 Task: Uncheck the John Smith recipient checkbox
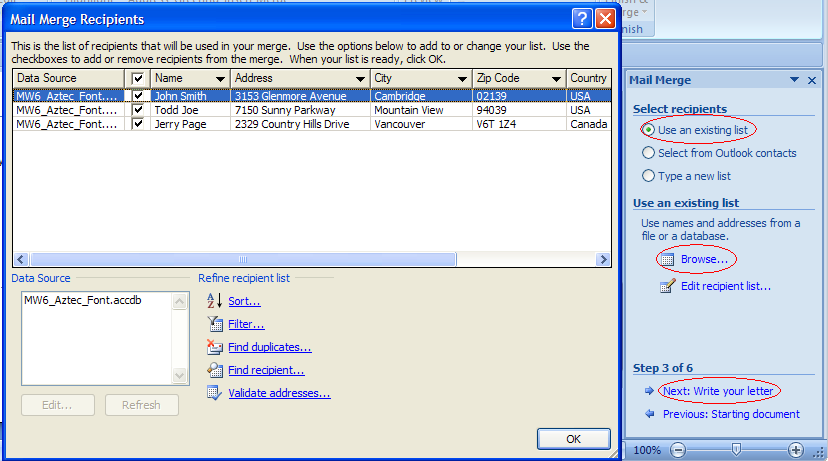click(139, 96)
